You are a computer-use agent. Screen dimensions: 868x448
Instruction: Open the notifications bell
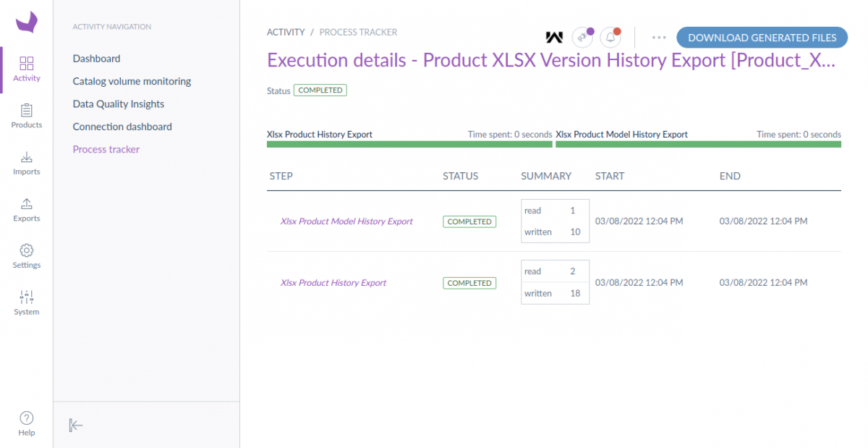coord(611,37)
